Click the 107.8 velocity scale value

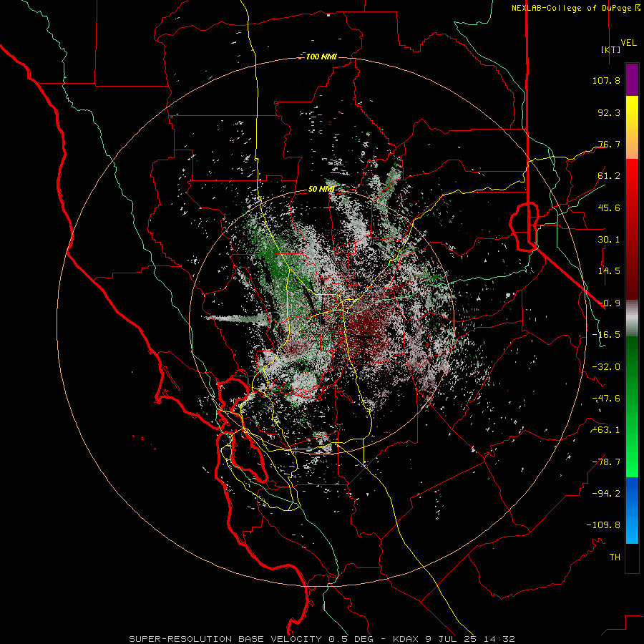(x=606, y=80)
